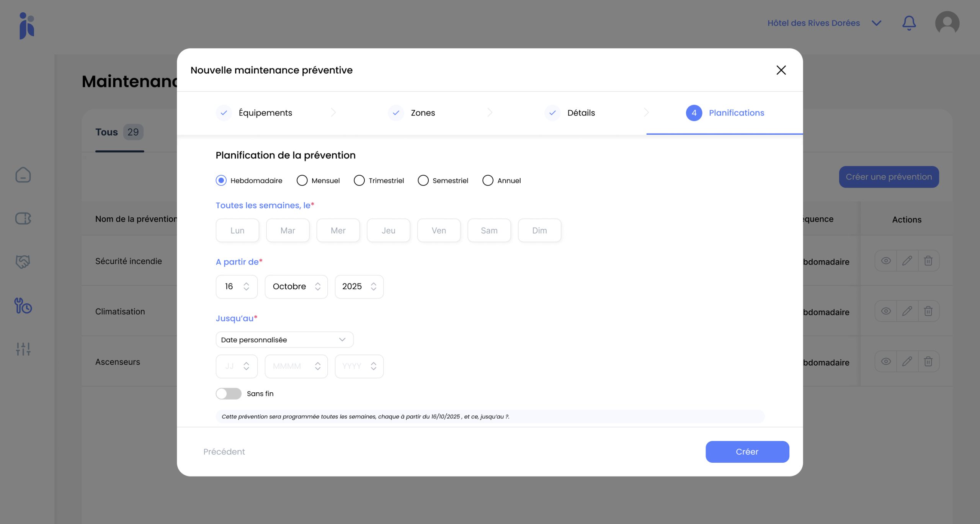View Climatisation prevention via eye icon
Screen dimensions: 980x524
(885, 311)
